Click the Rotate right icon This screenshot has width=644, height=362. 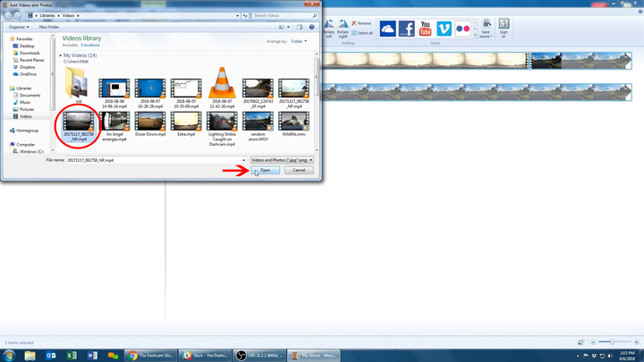pyautogui.click(x=343, y=28)
